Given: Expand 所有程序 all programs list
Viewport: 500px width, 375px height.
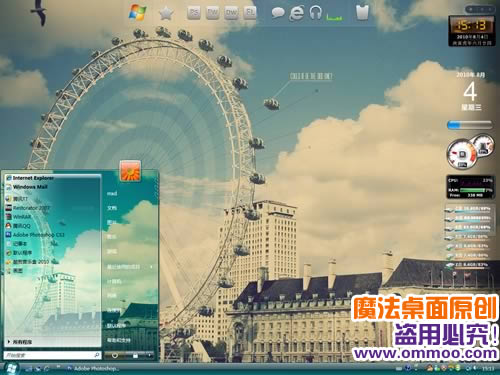Looking at the screenshot, I should [20, 342].
